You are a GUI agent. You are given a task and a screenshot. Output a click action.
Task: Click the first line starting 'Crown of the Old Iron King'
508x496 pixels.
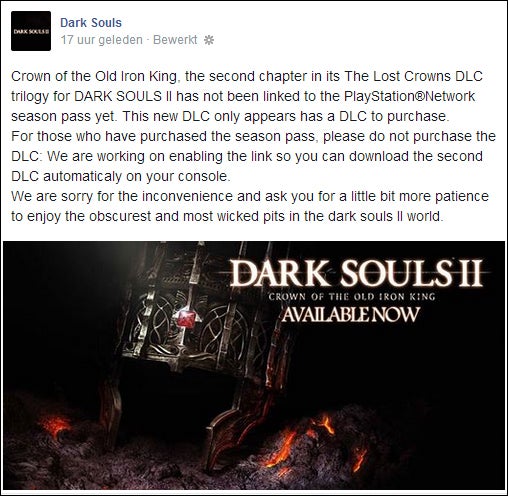(x=247, y=76)
